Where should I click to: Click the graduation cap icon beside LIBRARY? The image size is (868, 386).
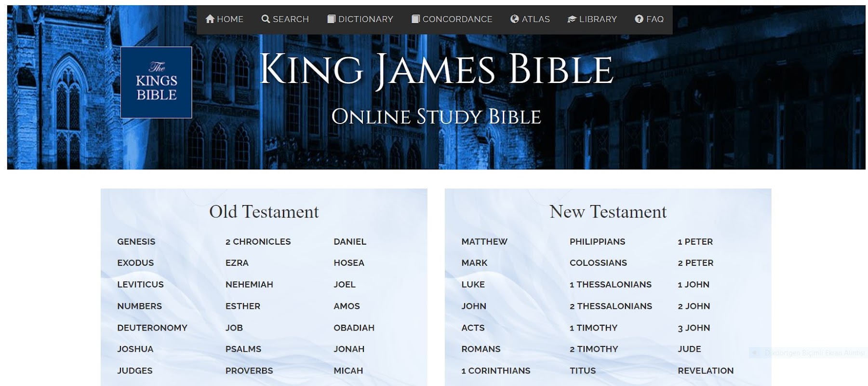pyautogui.click(x=572, y=19)
